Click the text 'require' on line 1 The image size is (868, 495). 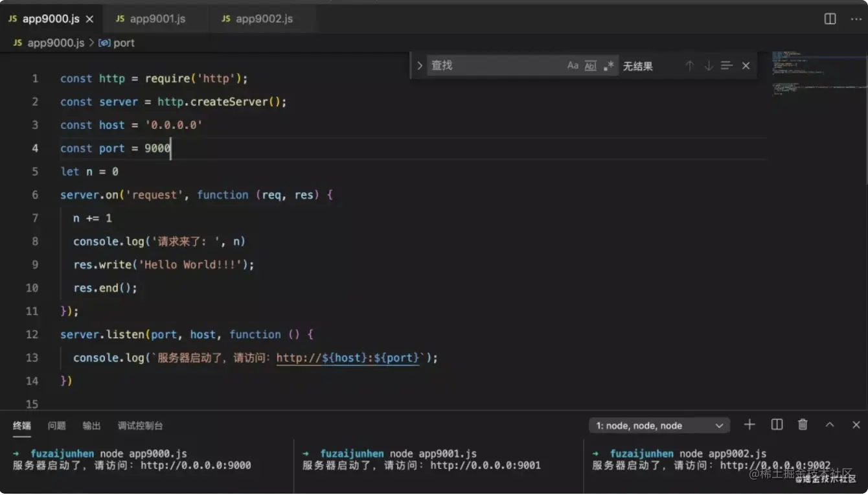pos(167,78)
